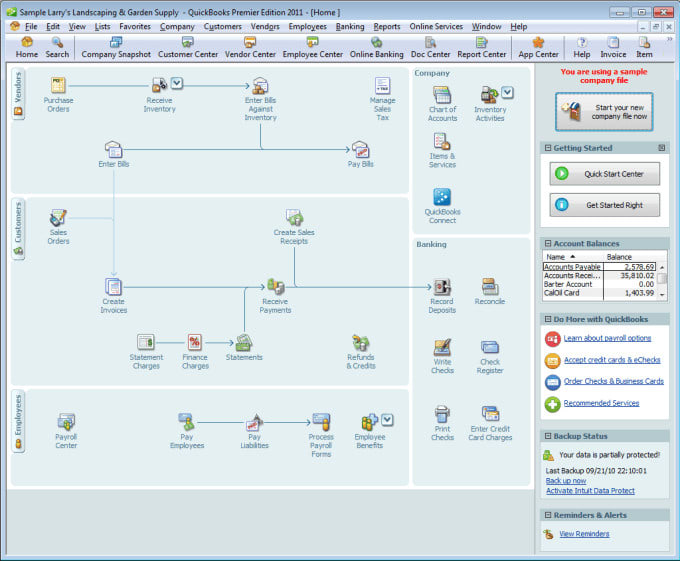This screenshot has height=561, width=680.
Task: Open the Check Register
Action: tap(490, 347)
